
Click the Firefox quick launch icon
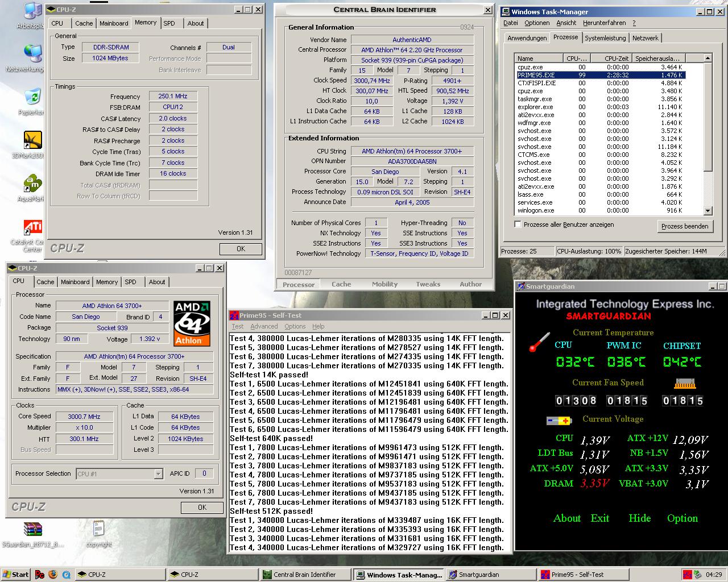pos(52,575)
